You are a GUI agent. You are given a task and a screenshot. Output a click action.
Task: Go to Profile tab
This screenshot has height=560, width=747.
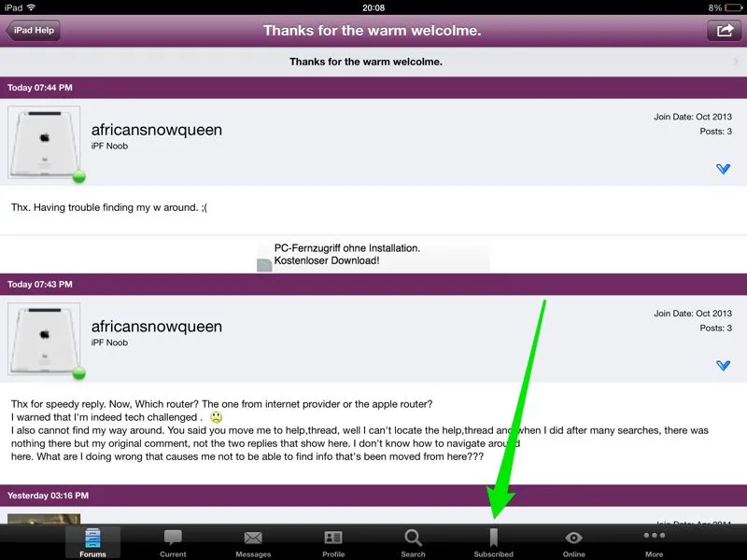(x=333, y=541)
